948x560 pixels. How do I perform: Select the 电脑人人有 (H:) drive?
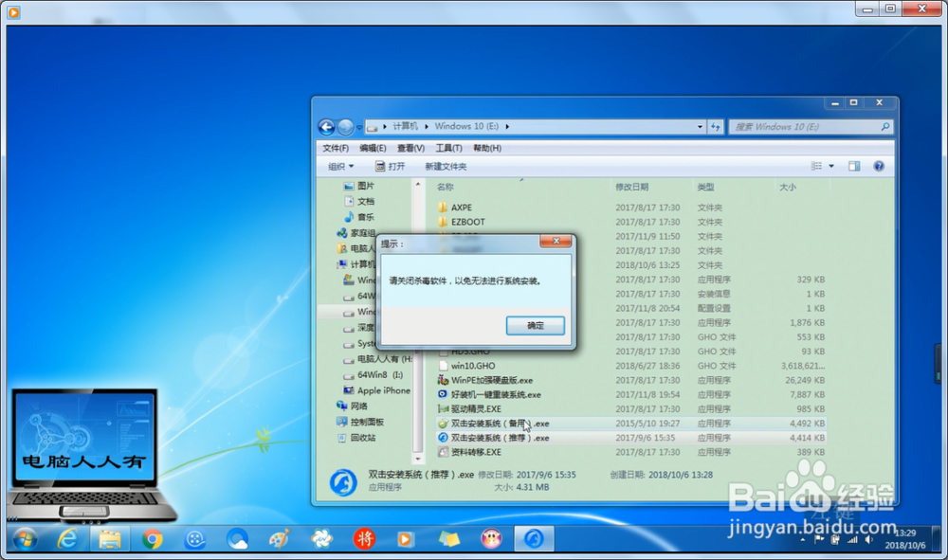(x=385, y=359)
